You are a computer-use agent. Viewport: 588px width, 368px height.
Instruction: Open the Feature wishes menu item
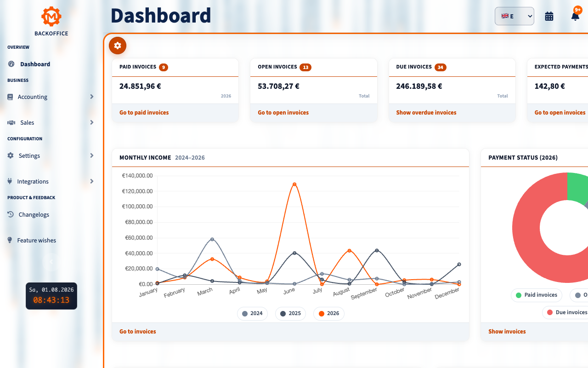[51, 241]
